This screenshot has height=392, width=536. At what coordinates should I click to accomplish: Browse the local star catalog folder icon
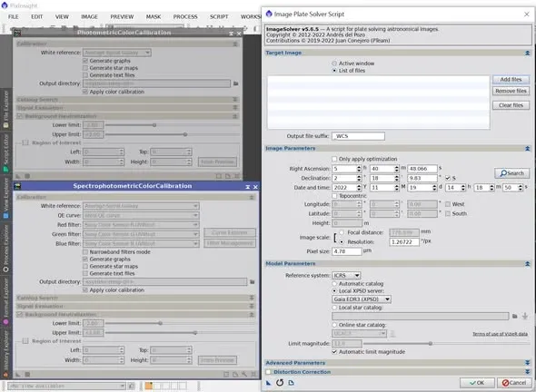[515, 316]
